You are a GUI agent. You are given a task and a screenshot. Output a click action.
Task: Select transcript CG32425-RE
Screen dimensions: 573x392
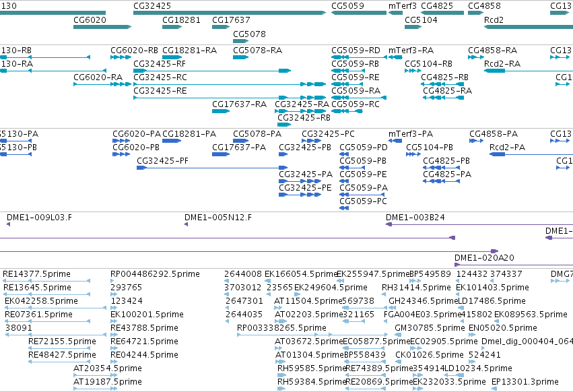(x=160, y=91)
